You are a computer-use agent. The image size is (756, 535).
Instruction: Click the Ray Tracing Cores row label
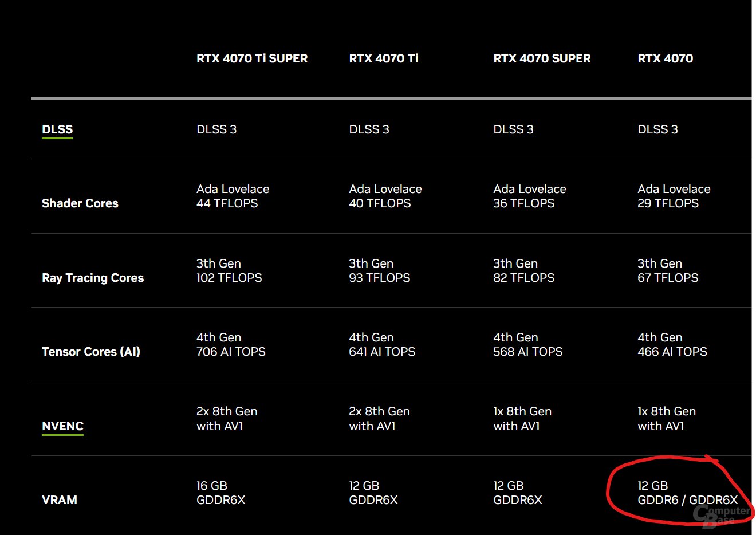click(93, 278)
